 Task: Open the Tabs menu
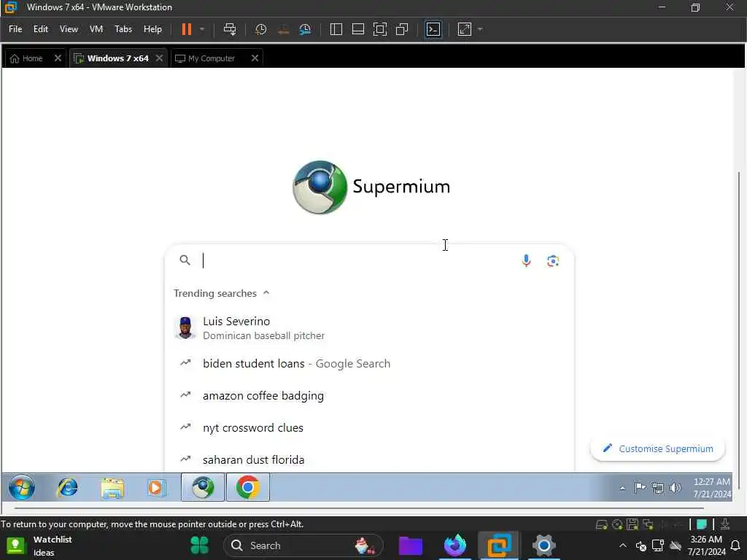tap(123, 29)
